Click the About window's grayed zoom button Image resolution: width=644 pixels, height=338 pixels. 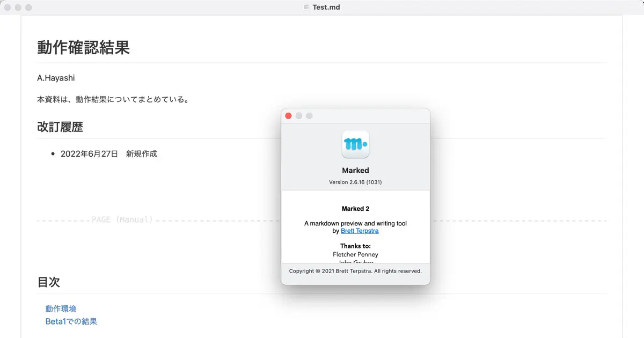click(x=309, y=116)
